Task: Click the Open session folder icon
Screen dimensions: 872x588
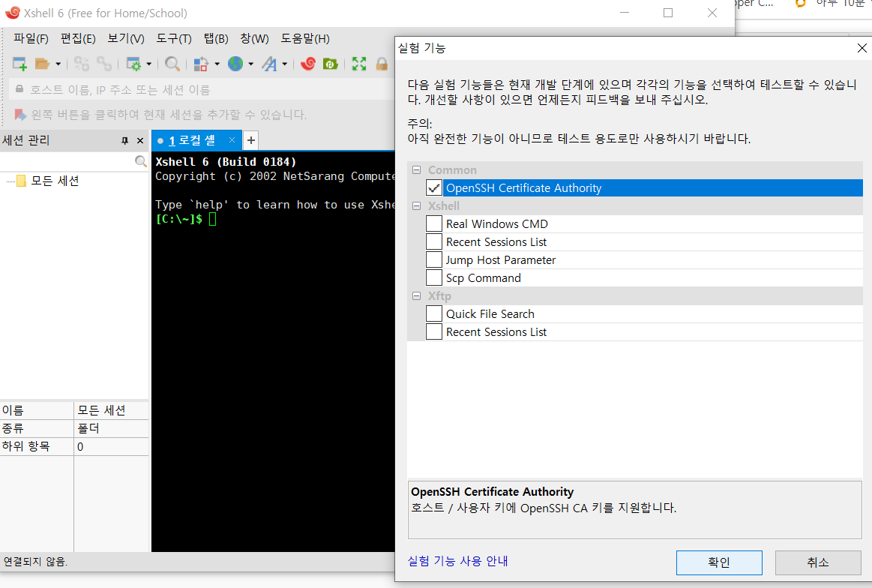Action: point(42,64)
